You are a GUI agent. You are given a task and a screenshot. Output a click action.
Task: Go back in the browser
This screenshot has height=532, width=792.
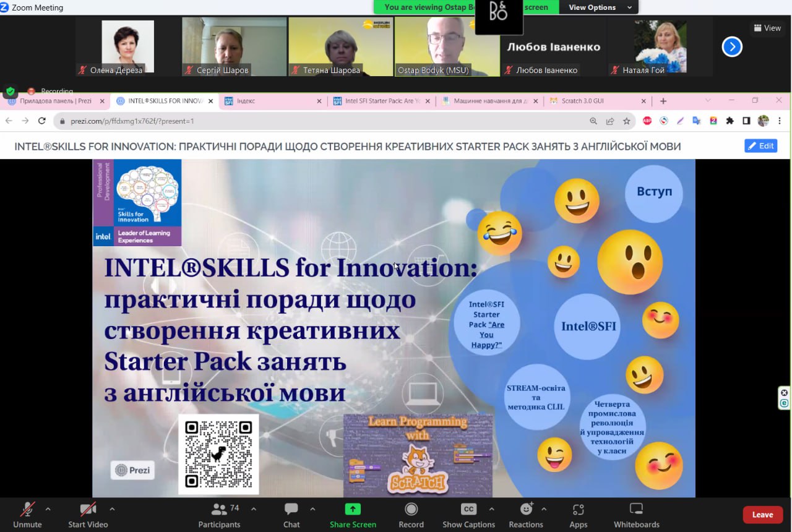(9, 121)
